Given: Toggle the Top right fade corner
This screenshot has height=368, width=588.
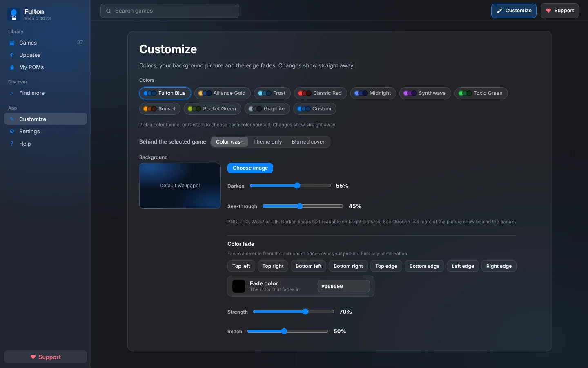Looking at the screenshot, I should pos(273,266).
